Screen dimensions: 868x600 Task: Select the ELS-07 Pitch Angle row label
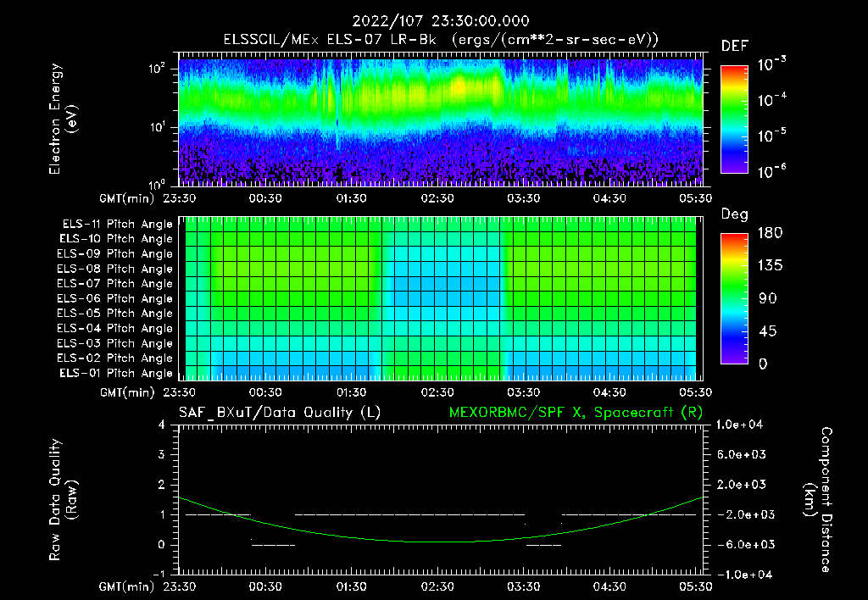click(115, 284)
